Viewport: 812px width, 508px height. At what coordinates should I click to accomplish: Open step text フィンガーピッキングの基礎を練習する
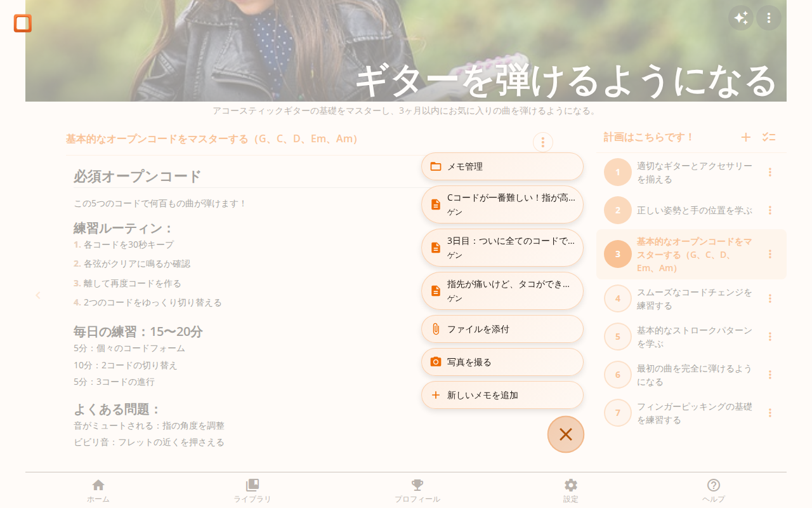click(695, 413)
